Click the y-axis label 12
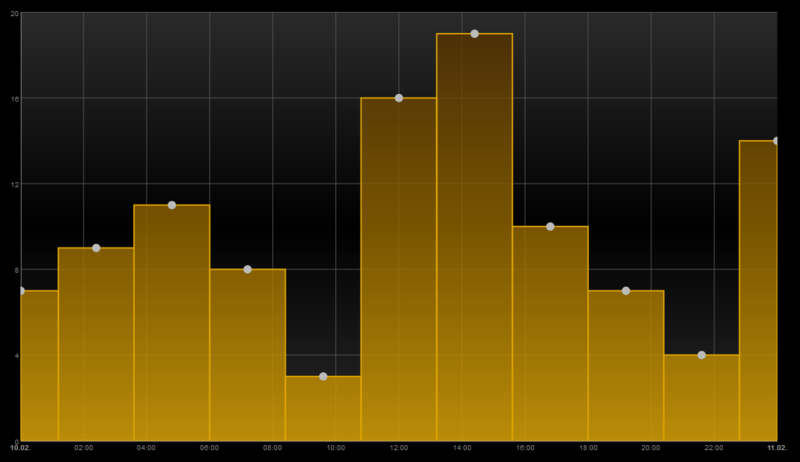 pyautogui.click(x=14, y=185)
